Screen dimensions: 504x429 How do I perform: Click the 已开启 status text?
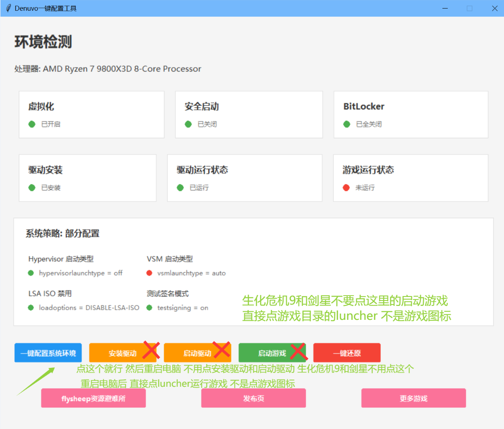(51, 124)
